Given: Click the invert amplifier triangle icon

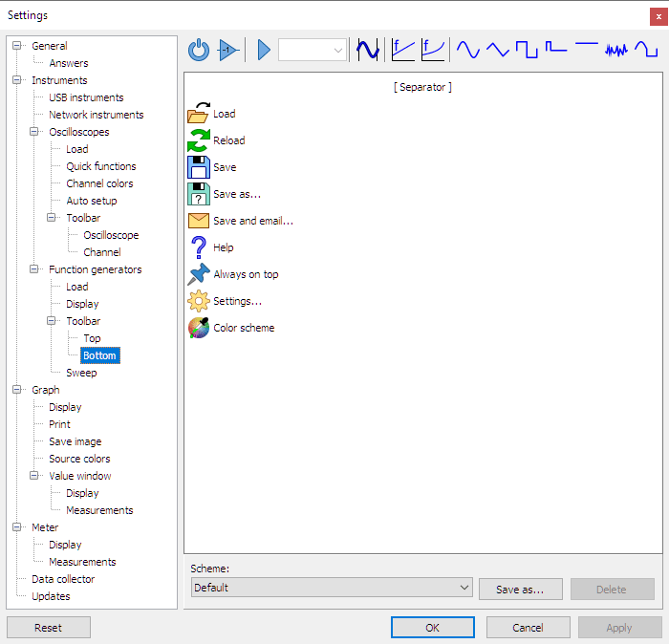Looking at the screenshot, I should tap(228, 50).
